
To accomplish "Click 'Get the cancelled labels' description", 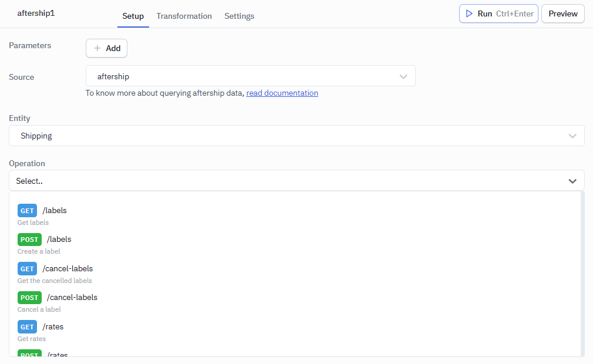I will (x=55, y=281).
